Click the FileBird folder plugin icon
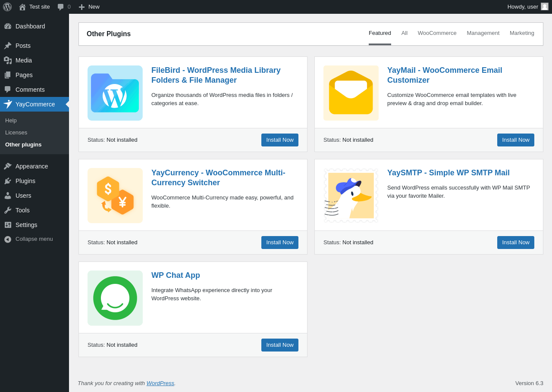 115,93
